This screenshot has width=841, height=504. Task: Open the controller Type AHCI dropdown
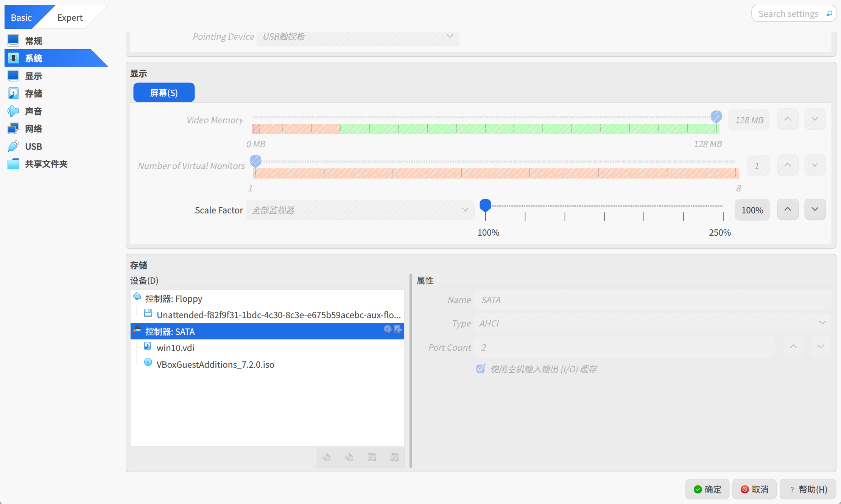click(653, 323)
